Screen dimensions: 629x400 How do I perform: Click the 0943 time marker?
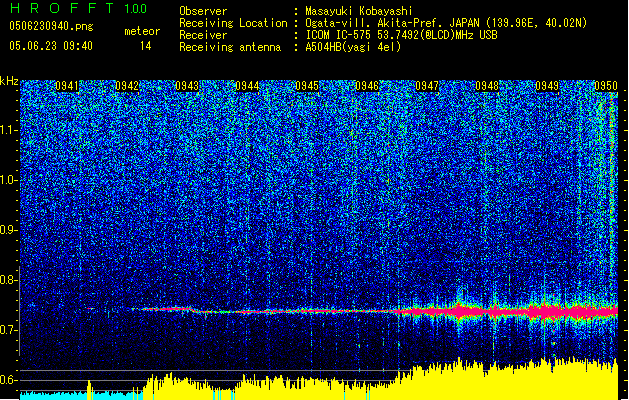[187, 87]
